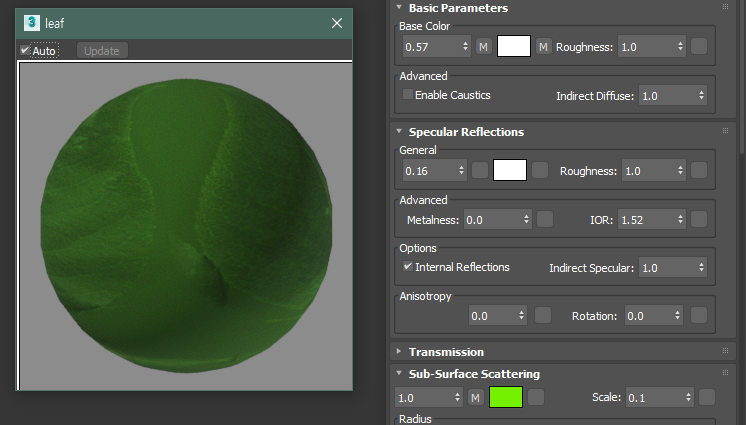Viewport: 746px width, 425px height.
Task: Toggle the Auto preview checkbox
Action: click(25, 50)
